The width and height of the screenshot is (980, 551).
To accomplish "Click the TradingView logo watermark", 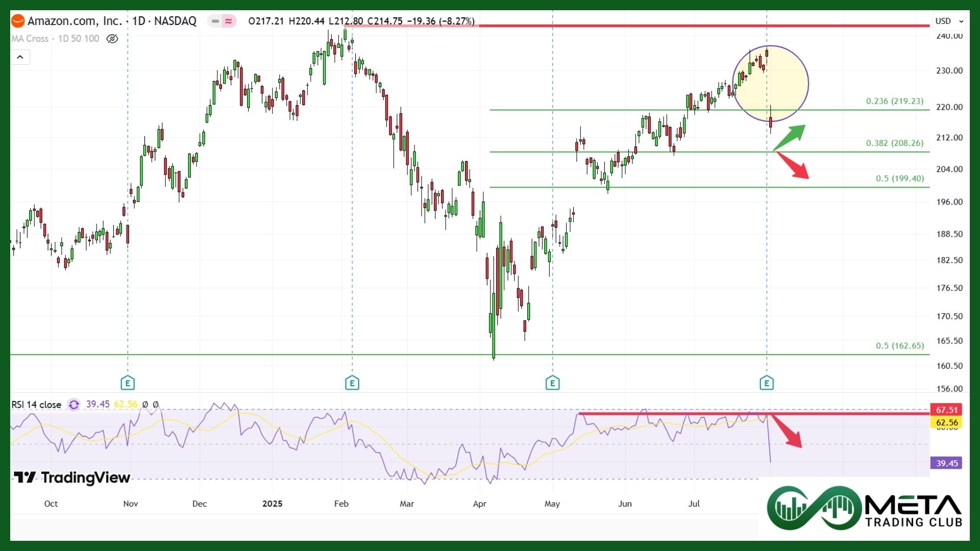I will click(x=72, y=478).
